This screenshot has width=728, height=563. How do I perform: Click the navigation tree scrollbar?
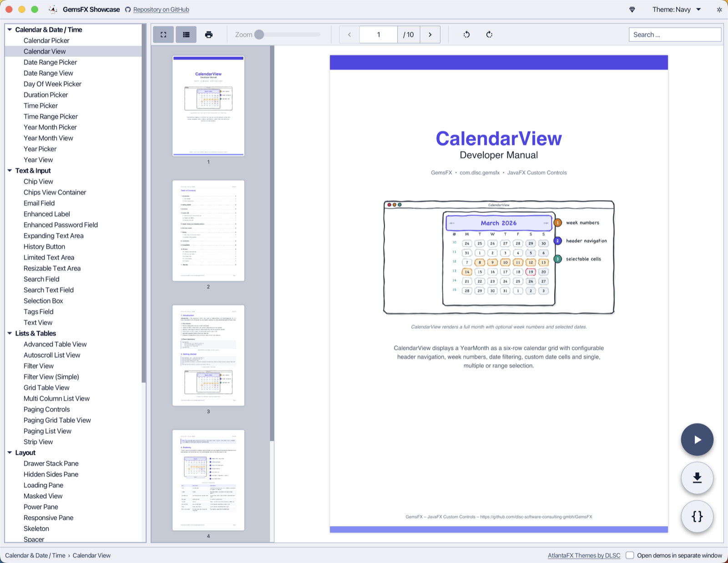(x=144, y=204)
